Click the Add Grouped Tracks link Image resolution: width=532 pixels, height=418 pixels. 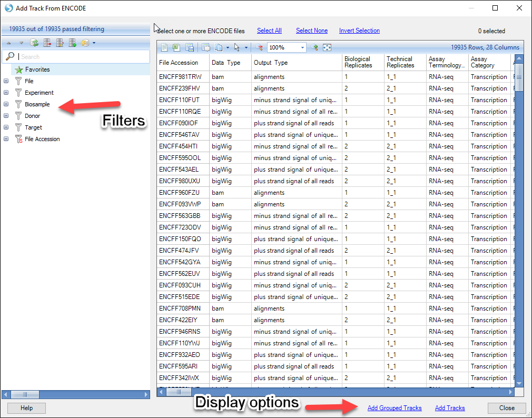click(x=395, y=408)
